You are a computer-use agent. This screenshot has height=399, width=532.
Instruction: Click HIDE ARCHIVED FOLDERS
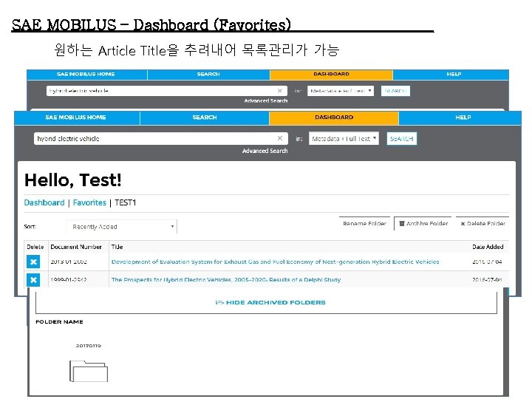[270, 302]
